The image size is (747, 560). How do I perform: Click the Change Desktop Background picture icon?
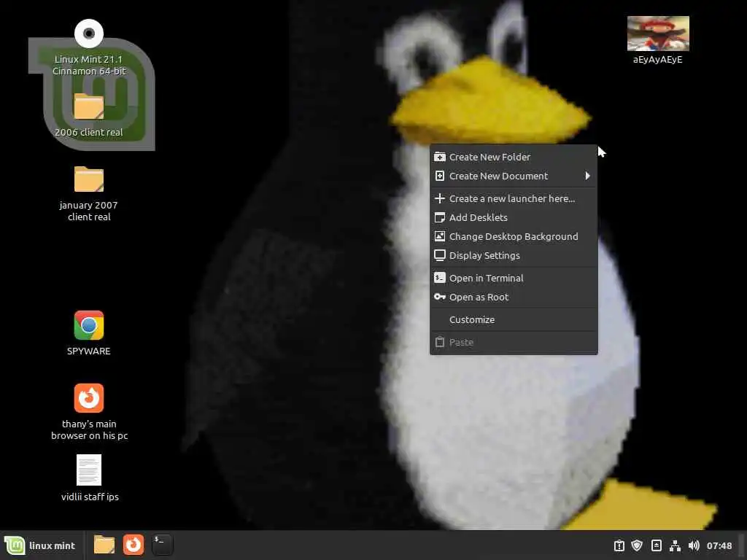coord(440,237)
